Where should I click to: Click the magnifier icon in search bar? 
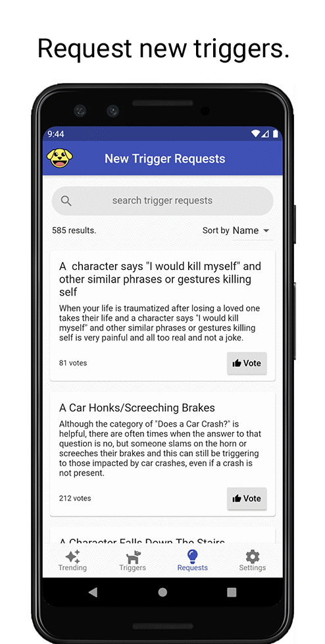coord(66,201)
